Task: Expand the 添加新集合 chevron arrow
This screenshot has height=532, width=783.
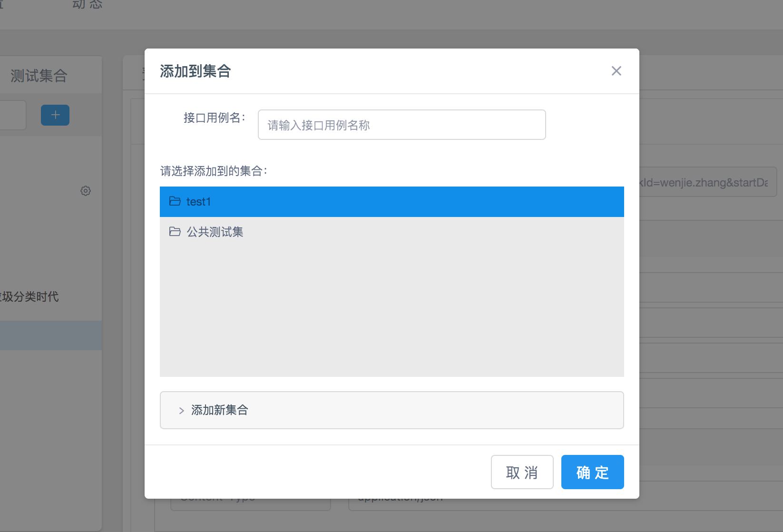Action: (181, 411)
